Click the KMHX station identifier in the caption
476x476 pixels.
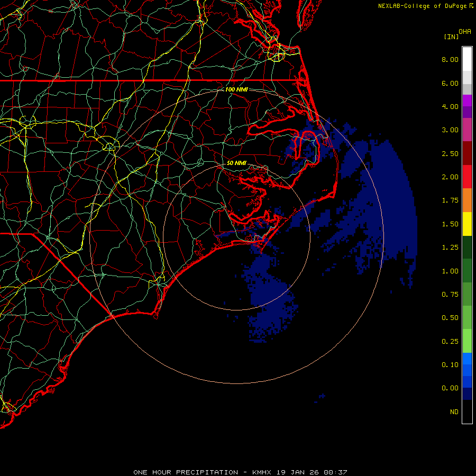pos(262,472)
